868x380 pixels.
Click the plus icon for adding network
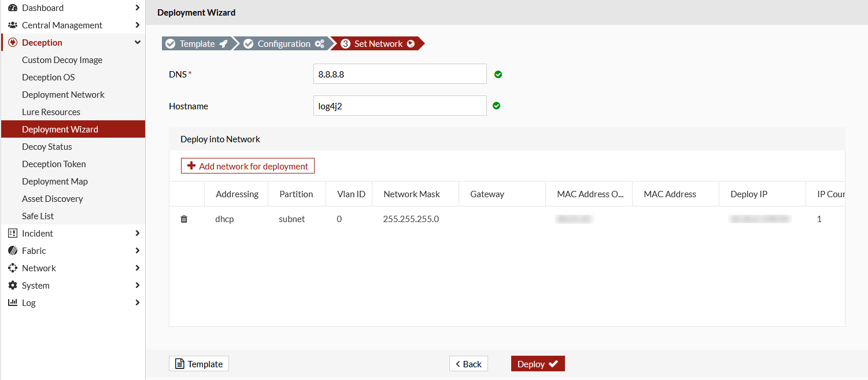click(x=191, y=166)
